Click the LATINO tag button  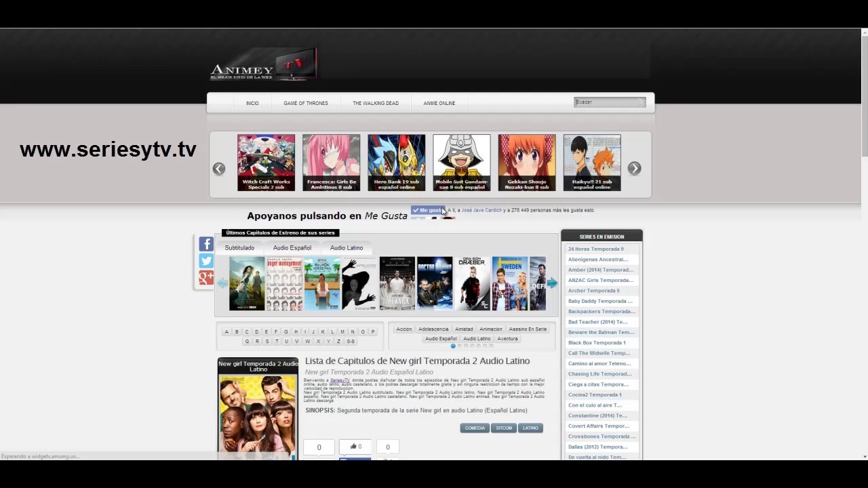pyautogui.click(x=530, y=428)
